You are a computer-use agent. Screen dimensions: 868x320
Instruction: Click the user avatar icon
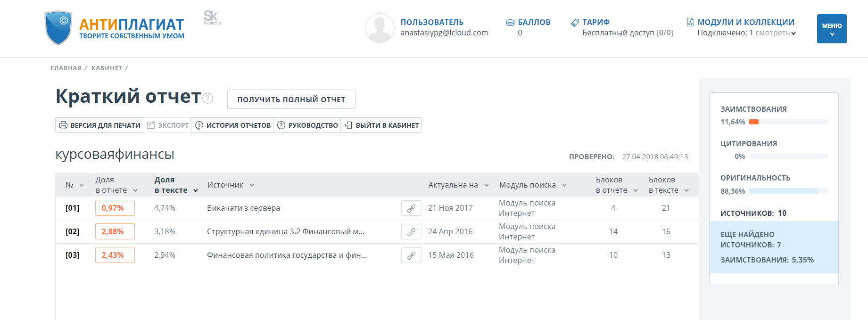380,28
